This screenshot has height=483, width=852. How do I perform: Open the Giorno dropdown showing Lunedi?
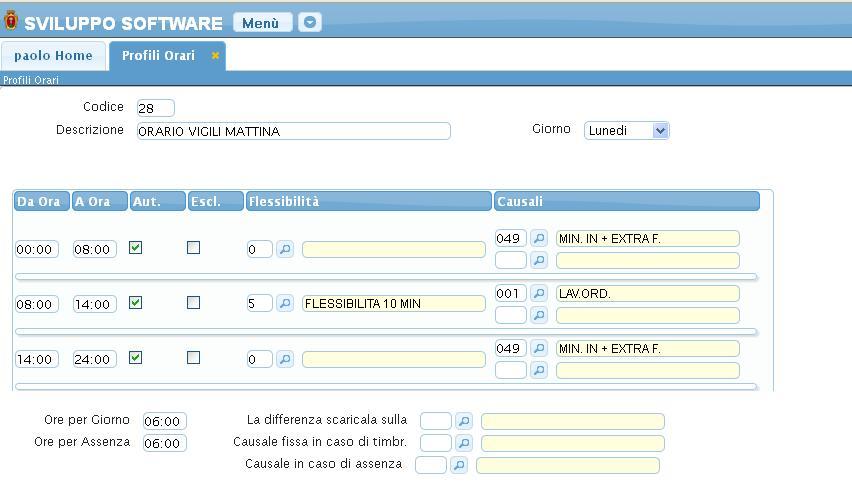point(626,130)
